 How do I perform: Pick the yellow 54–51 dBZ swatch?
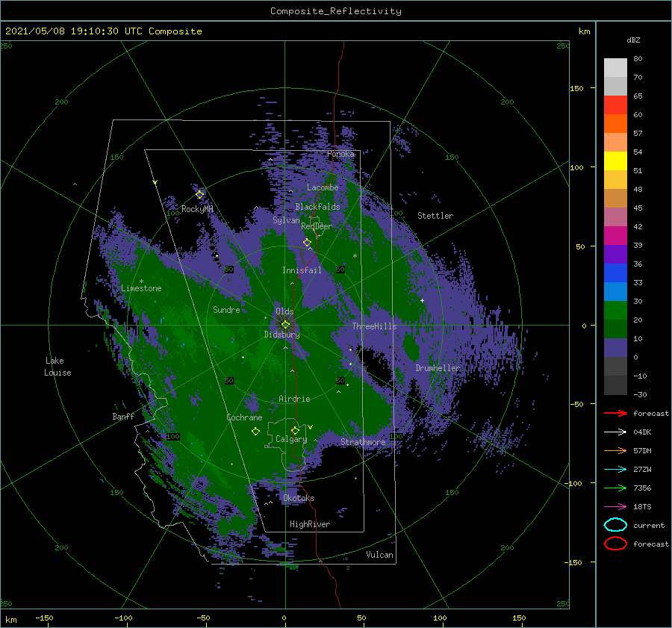(x=615, y=161)
